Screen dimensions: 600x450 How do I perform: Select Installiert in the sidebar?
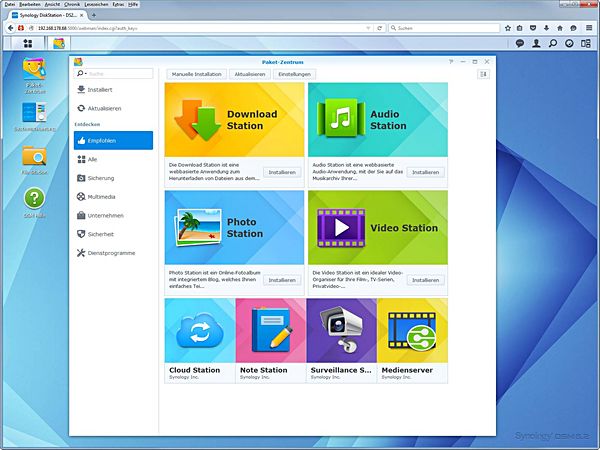114,90
